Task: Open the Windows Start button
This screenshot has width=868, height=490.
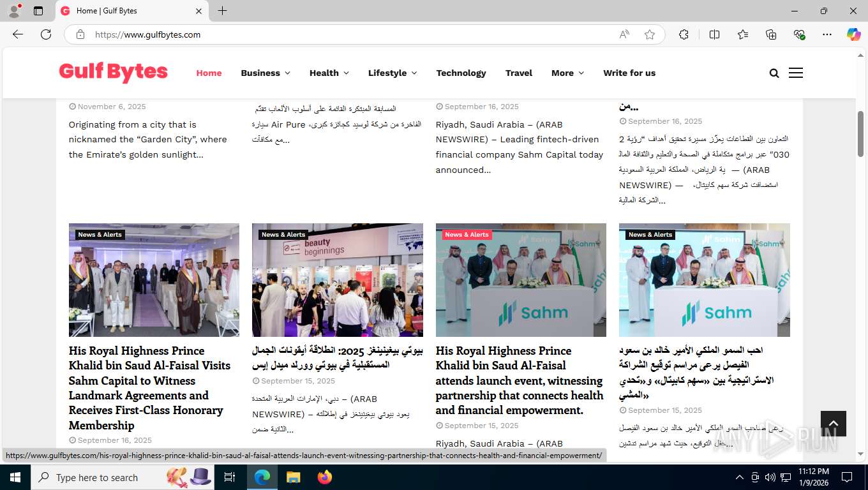Action: click(x=15, y=477)
